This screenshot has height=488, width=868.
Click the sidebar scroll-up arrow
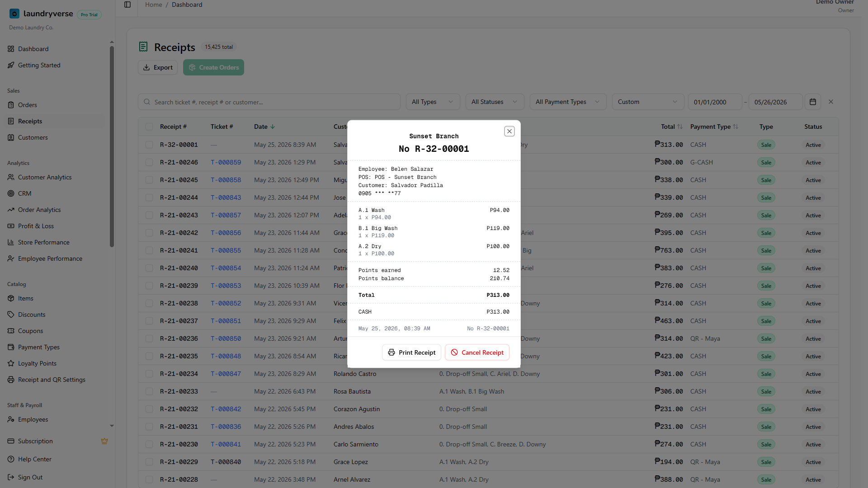point(112,42)
